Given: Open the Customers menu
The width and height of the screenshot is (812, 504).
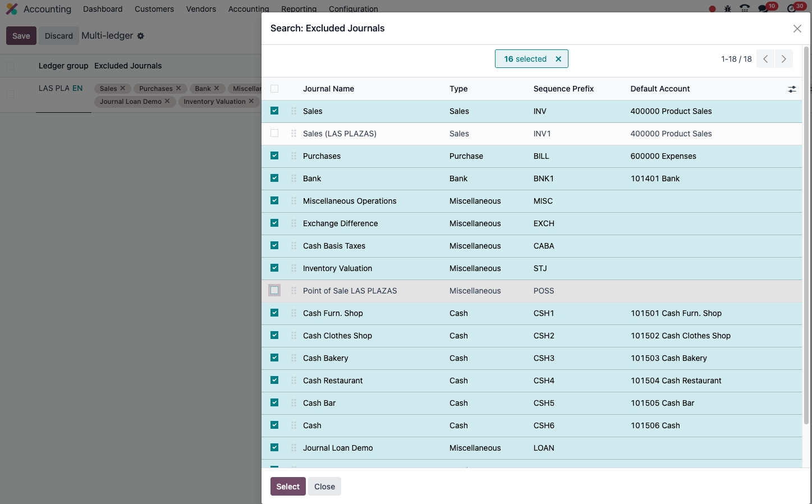Looking at the screenshot, I should (154, 9).
